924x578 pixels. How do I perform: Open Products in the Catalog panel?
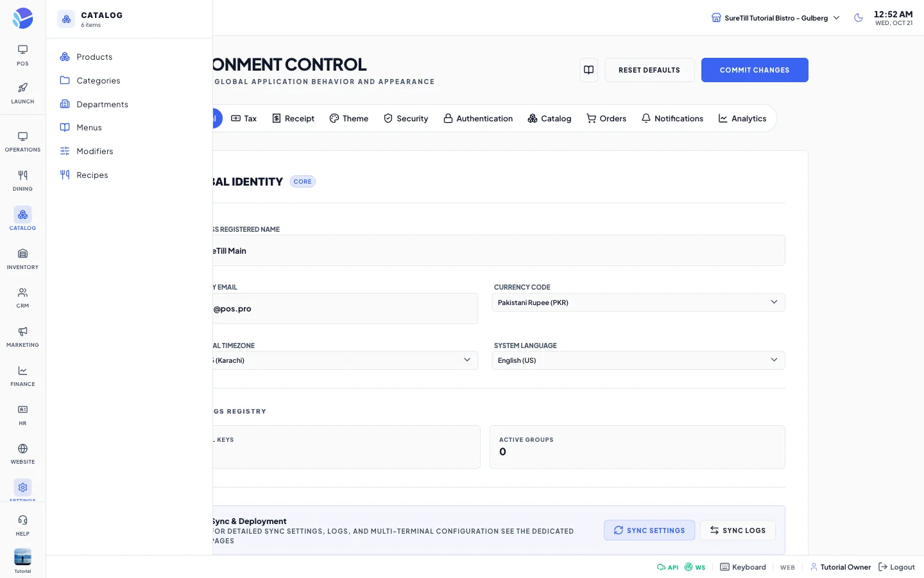click(x=130, y=57)
